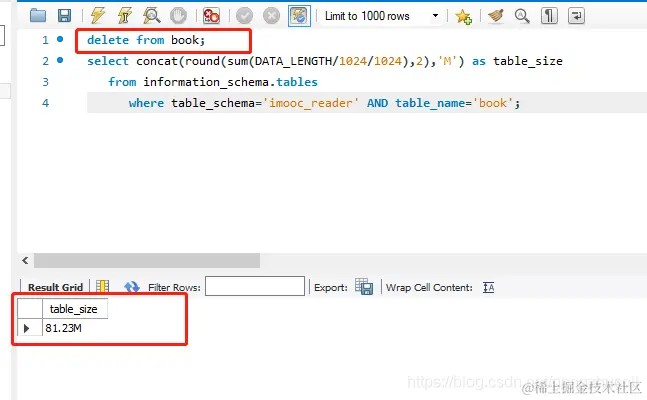Click the 'imooc_reader' string in line 4

point(310,103)
